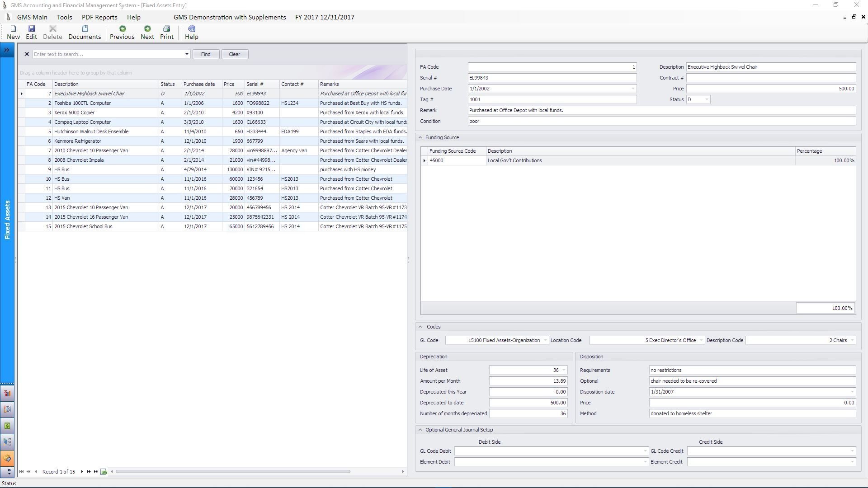
Task: Open the GL Code Debit dropdown
Action: point(645,451)
